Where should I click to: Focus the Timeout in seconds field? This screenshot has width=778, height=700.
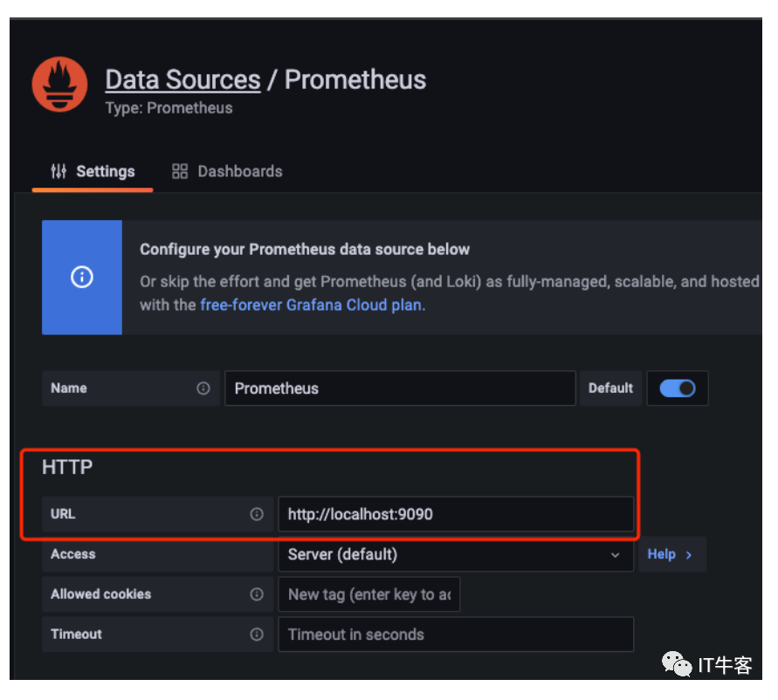pos(456,635)
